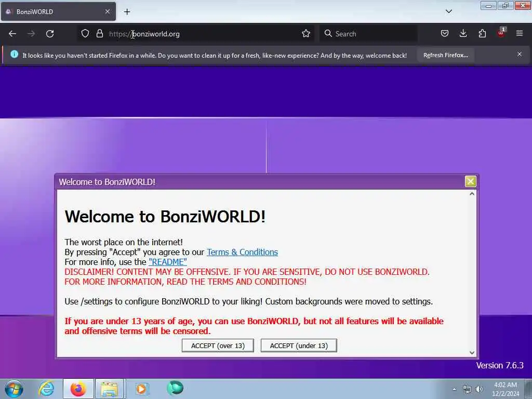Viewport: 532px width, 399px height.
Task: Click the Search input field
Action: (368, 34)
